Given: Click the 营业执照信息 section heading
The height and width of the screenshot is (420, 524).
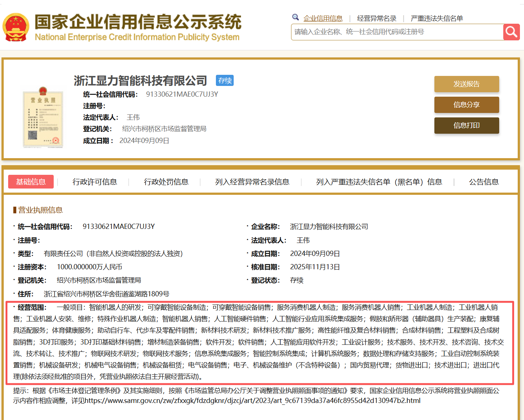Looking at the screenshot, I should 40,210.
